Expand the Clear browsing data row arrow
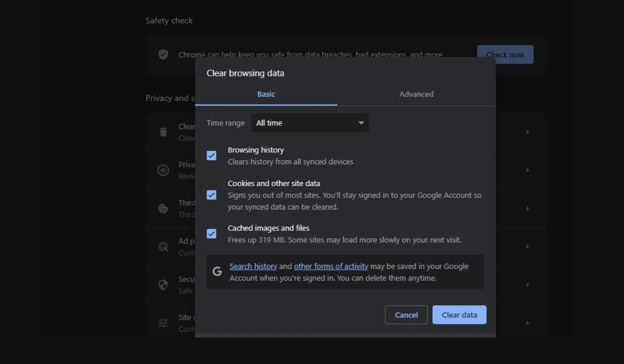The height and width of the screenshot is (364, 624). click(x=527, y=132)
